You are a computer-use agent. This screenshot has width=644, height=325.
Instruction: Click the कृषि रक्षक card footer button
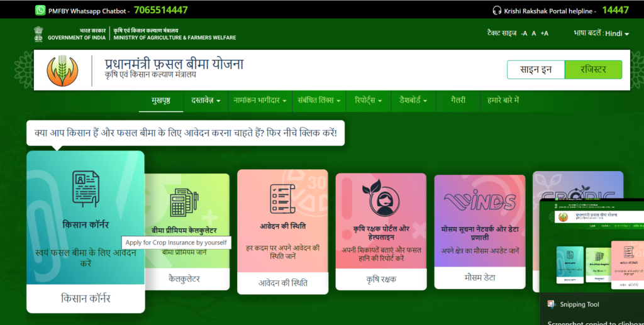click(x=381, y=280)
